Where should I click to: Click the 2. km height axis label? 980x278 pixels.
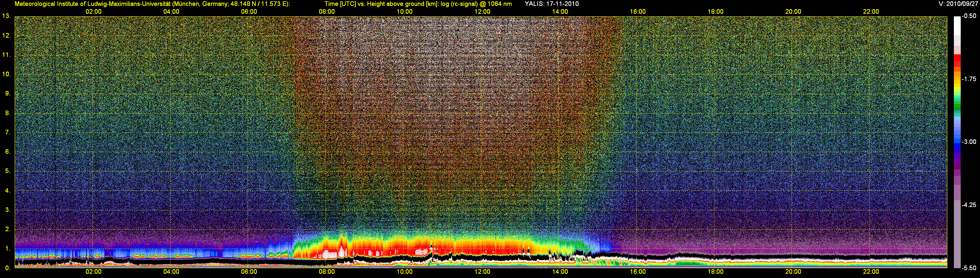[8, 229]
